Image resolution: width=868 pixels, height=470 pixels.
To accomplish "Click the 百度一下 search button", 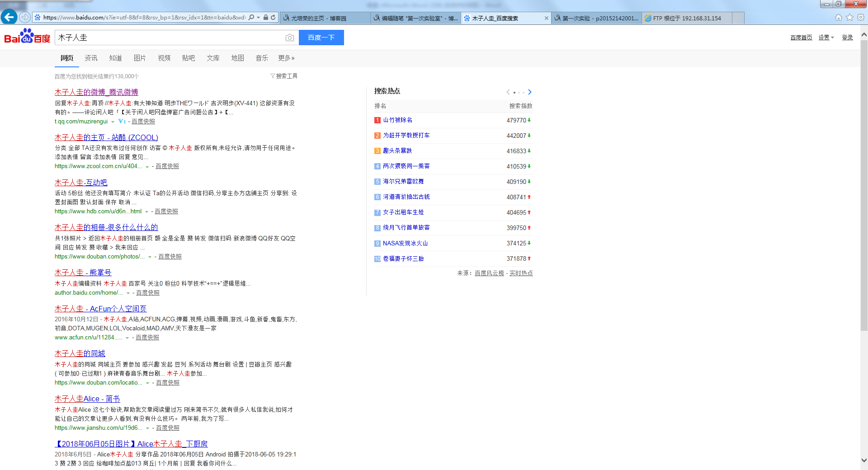I will [321, 38].
